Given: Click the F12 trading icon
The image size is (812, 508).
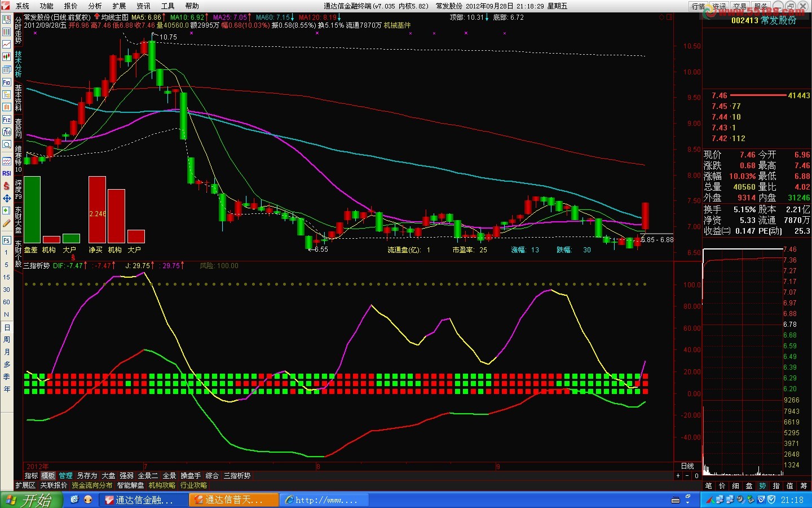Looking at the screenshot, I should [7, 120].
